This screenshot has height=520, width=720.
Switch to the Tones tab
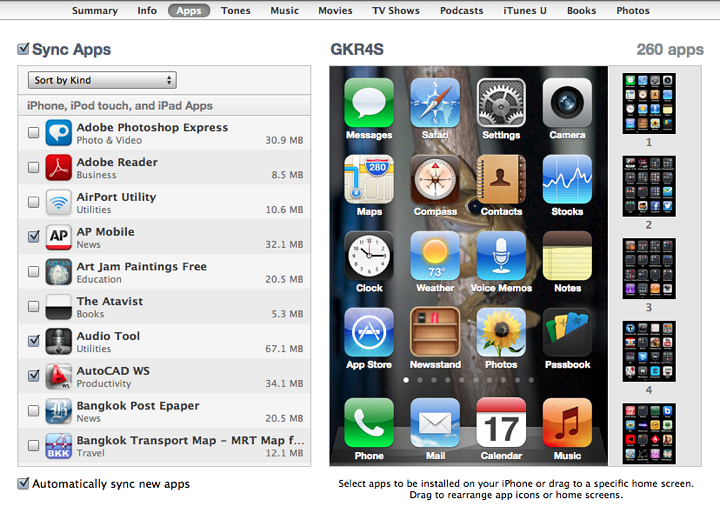[x=236, y=11]
